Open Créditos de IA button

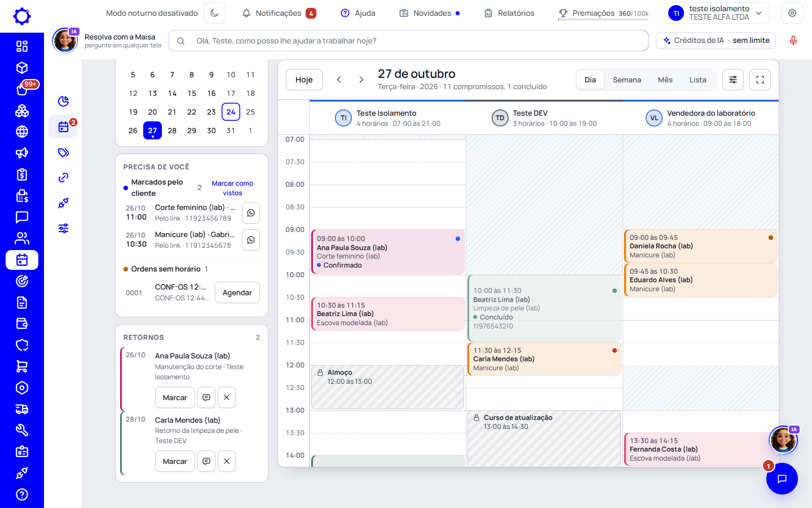(716, 41)
